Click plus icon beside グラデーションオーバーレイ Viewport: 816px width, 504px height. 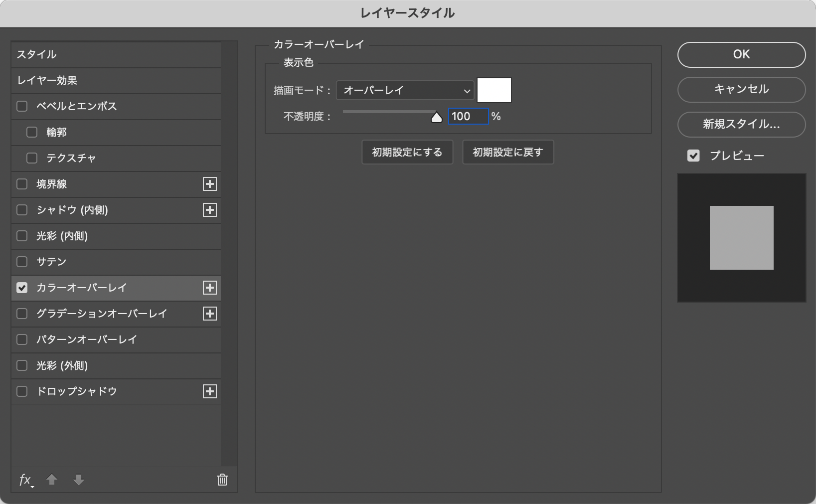point(210,314)
